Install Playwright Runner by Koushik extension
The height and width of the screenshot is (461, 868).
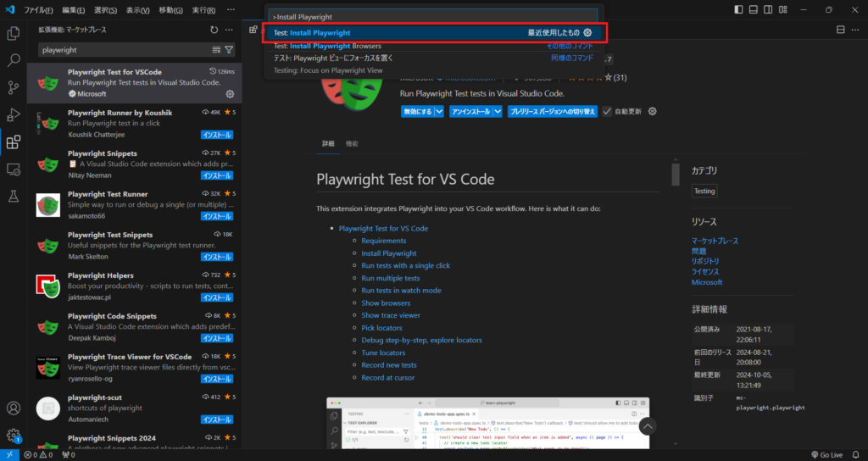click(x=217, y=135)
